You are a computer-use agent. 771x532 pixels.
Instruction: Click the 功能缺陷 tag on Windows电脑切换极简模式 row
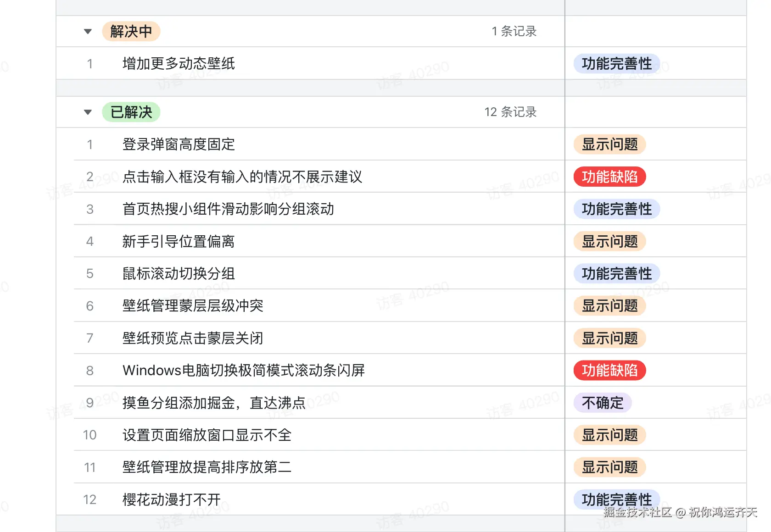coord(609,371)
